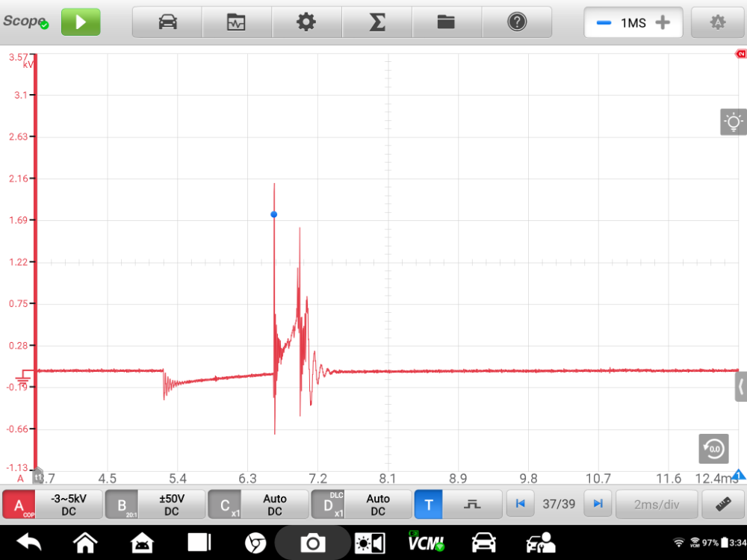
Task: Decrease time base with minus button
Action: click(604, 22)
